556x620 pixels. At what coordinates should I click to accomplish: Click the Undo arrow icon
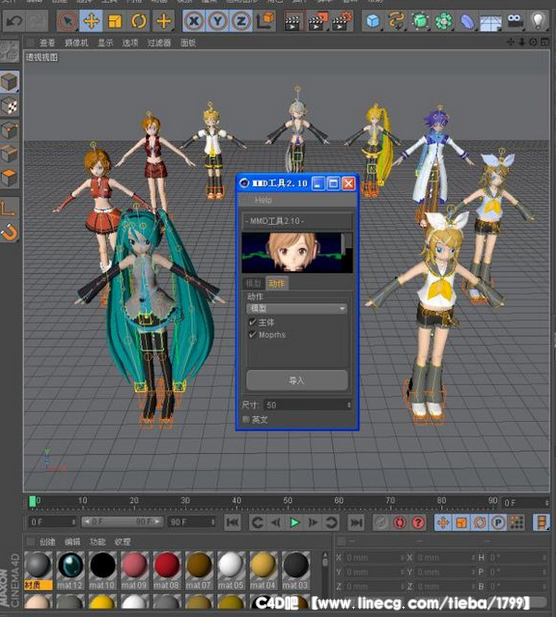tap(14, 21)
